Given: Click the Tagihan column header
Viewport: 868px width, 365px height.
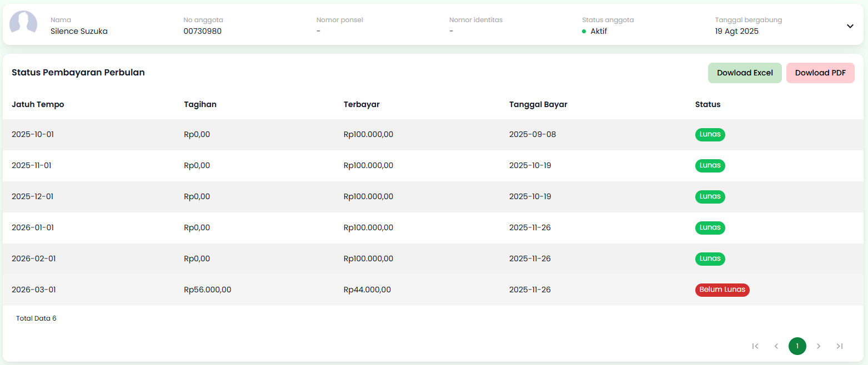Looking at the screenshot, I should click(x=200, y=104).
